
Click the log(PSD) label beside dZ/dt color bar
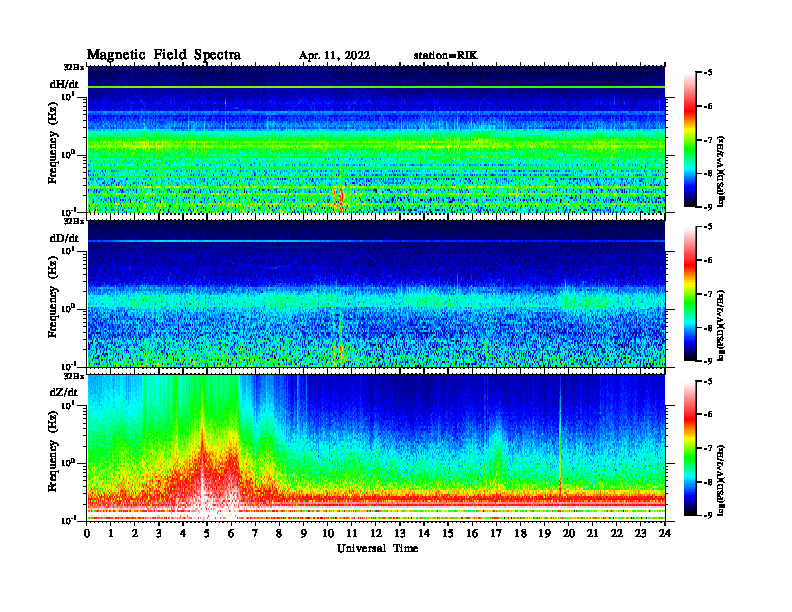coord(721,480)
